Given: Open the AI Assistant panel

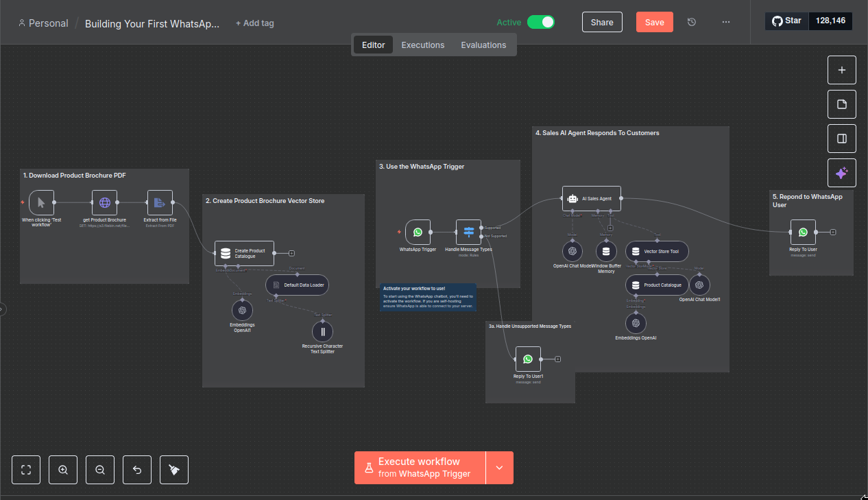Looking at the screenshot, I should (841, 172).
